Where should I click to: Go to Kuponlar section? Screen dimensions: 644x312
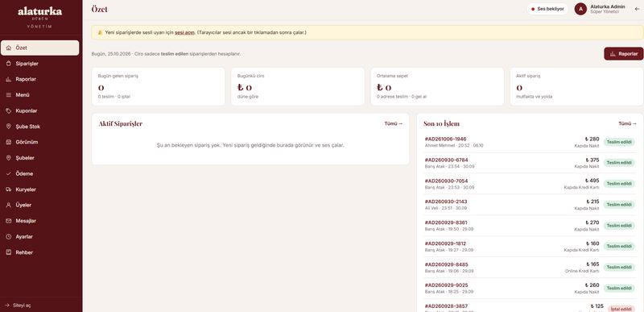pos(39,111)
